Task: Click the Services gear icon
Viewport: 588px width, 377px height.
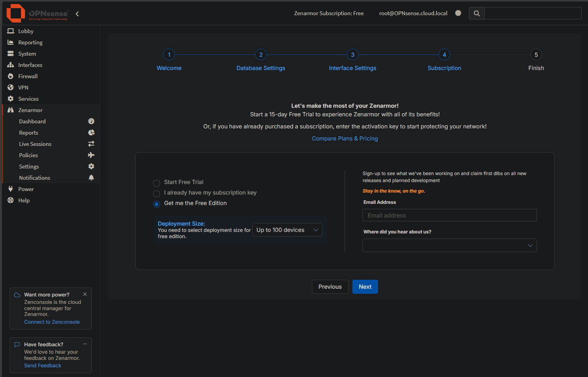Action: click(x=11, y=99)
